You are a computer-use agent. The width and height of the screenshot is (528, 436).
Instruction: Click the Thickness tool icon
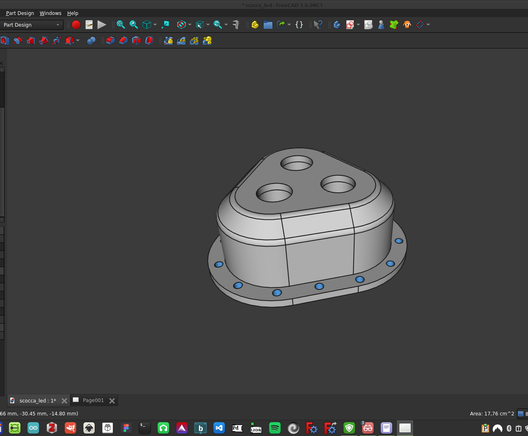pos(149,41)
